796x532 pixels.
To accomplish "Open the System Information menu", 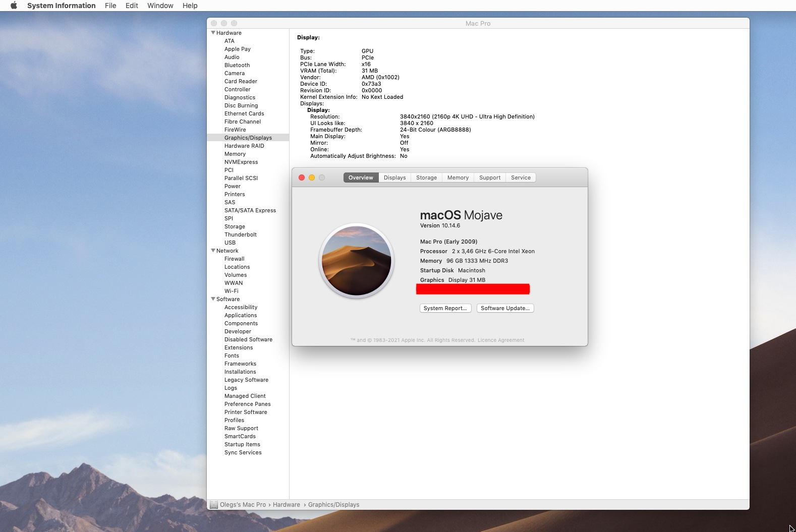I will click(62, 6).
